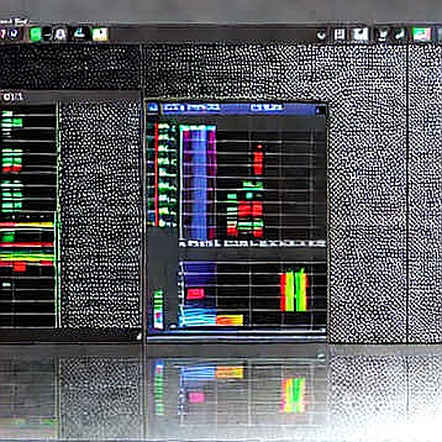Click the yellow-green striped bars in lower chart
Image resolution: width=442 pixels, height=442 pixels.
(294, 291)
